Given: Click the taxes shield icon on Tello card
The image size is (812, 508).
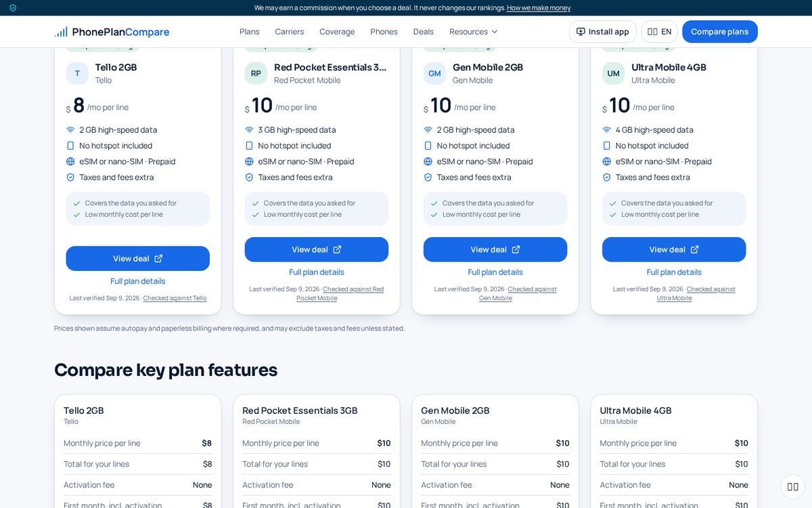Looking at the screenshot, I should pyautogui.click(x=70, y=177).
